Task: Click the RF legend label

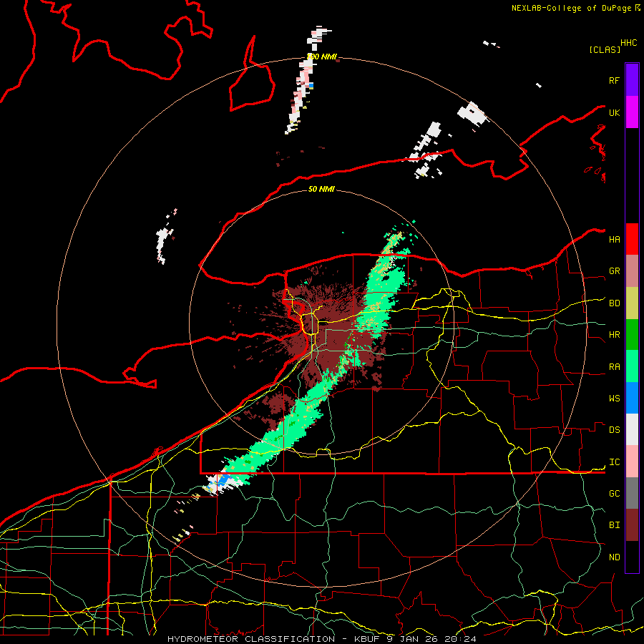Action: tap(614, 80)
